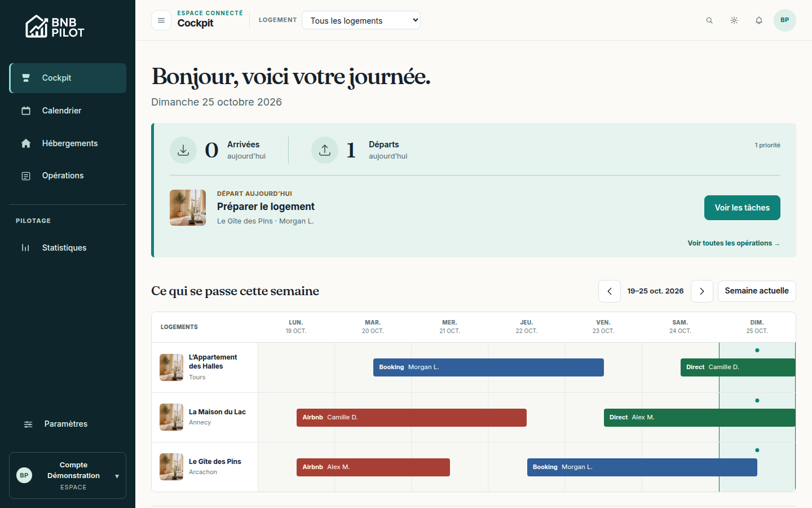Click today's dot marker in Gîte des Pins row
The width and height of the screenshot is (812, 508).
757,450
